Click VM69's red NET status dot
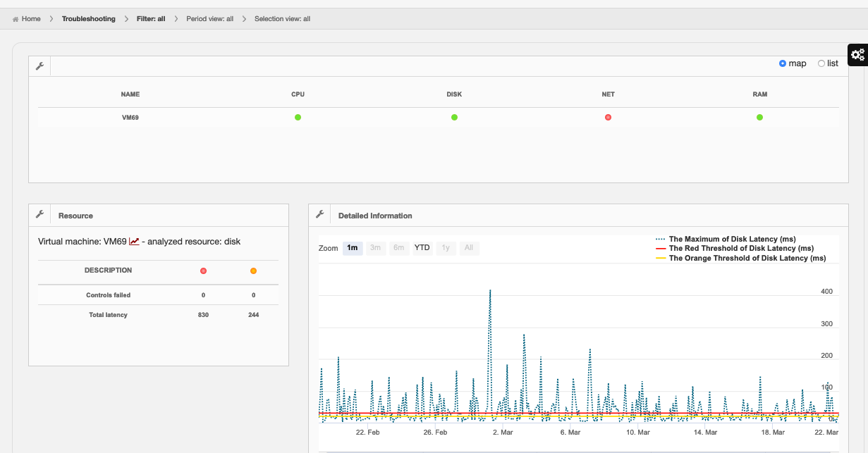868x453 pixels. [608, 117]
